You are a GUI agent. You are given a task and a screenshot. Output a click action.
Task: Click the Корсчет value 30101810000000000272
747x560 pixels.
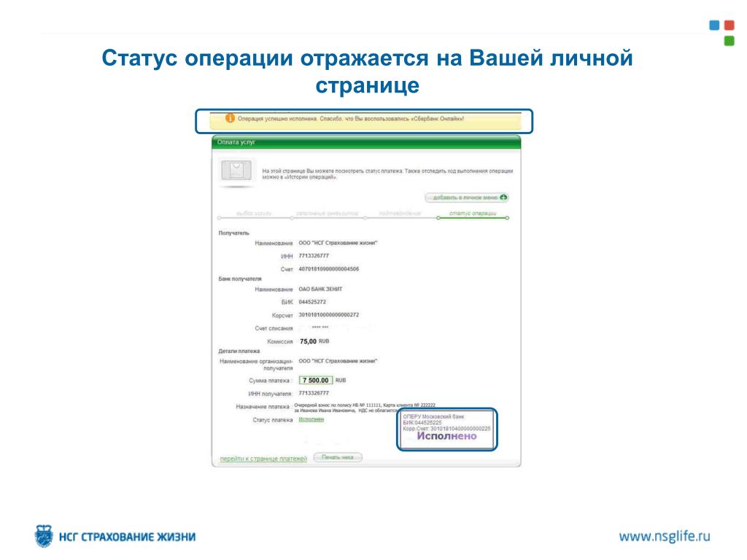pyautogui.click(x=329, y=315)
